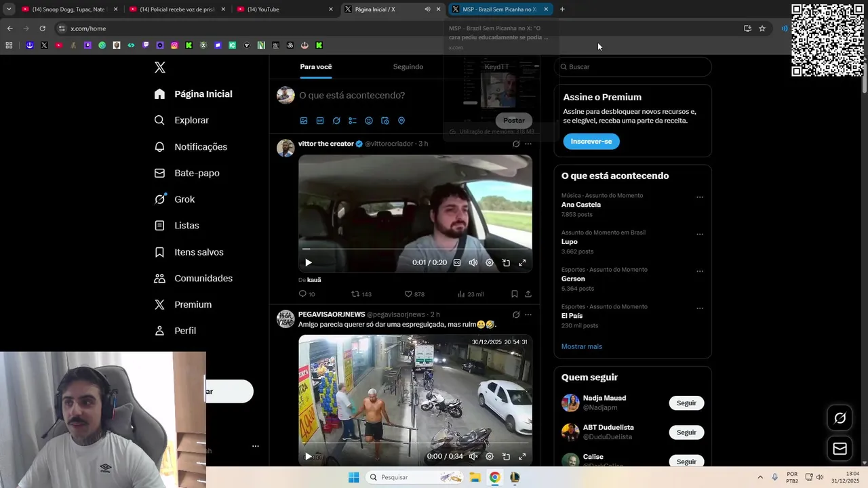This screenshot has height=488, width=868.
Task: Open Página Inicial in the sidebar
Action: coord(193,94)
